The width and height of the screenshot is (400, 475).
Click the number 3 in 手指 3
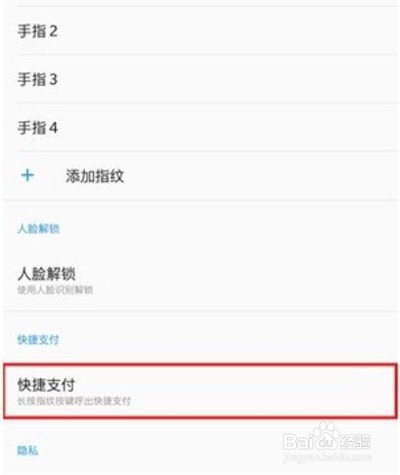(53, 79)
